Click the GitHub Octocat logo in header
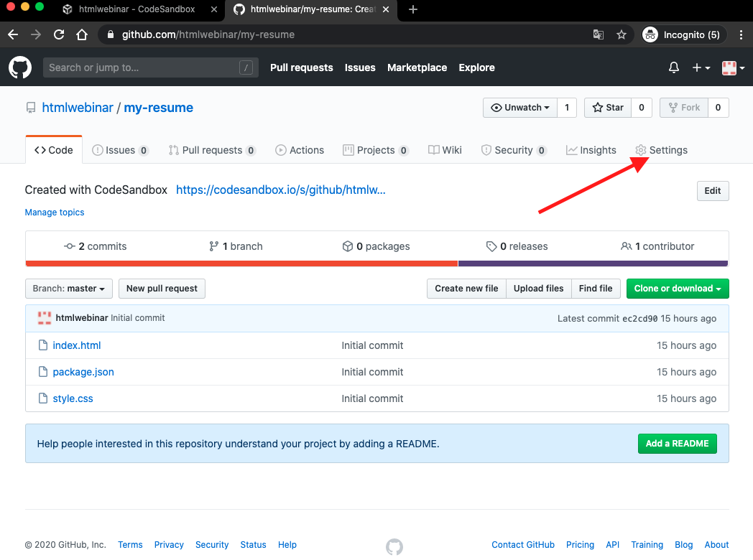 (x=20, y=67)
